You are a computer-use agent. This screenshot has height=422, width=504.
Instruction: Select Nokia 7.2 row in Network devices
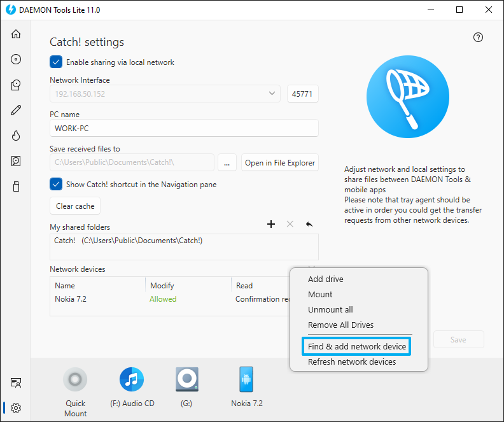click(x=171, y=299)
